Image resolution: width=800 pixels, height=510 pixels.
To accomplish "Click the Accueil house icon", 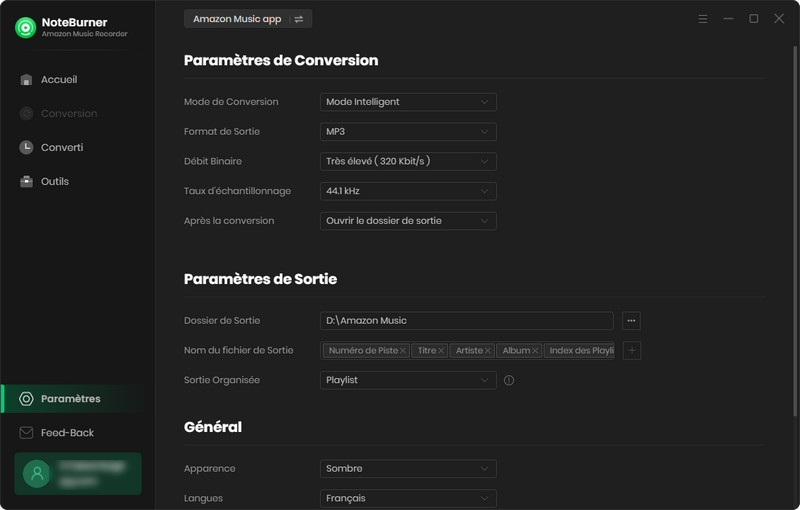I will coord(26,80).
